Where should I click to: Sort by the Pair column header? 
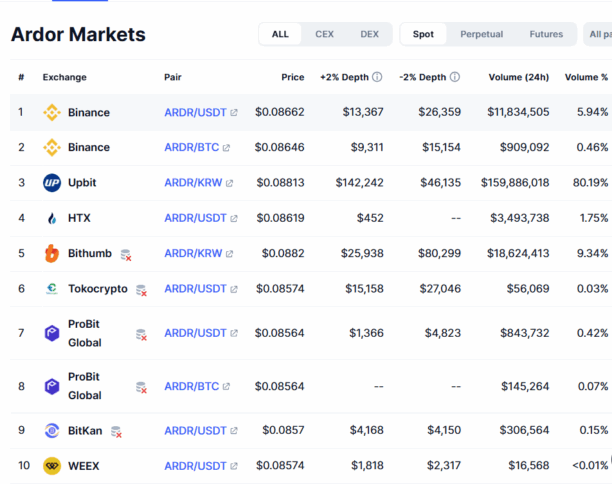173,77
